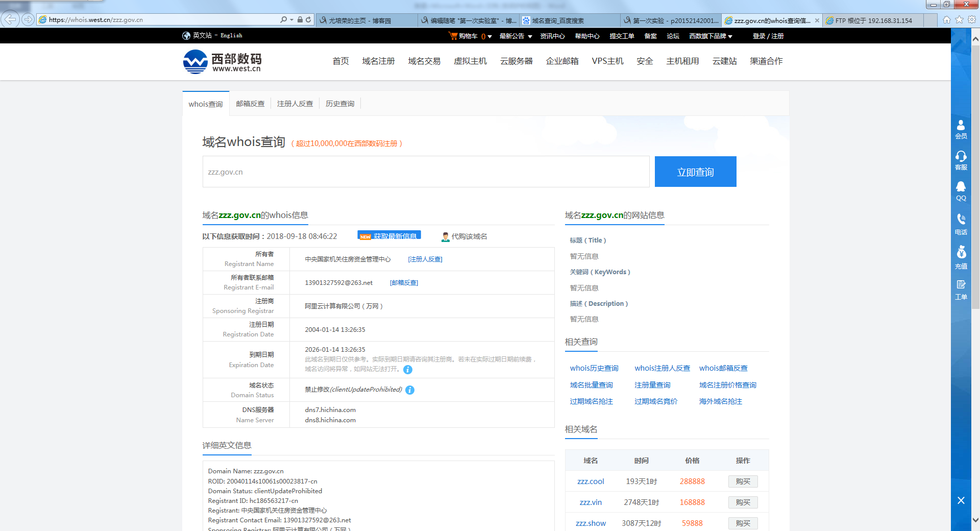Screen dimensions: 980x531
Task: Open the VPS主机 navigation menu
Action: click(608, 61)
